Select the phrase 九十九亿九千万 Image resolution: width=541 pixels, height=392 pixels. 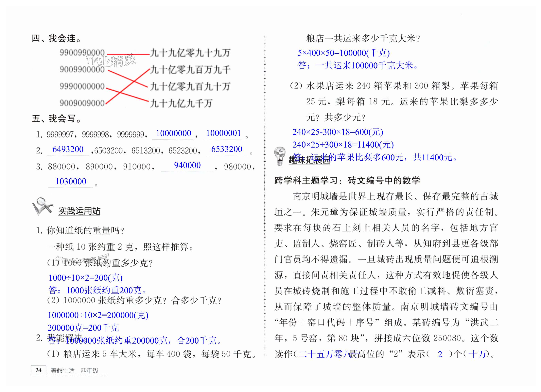(x=181, y=103)
